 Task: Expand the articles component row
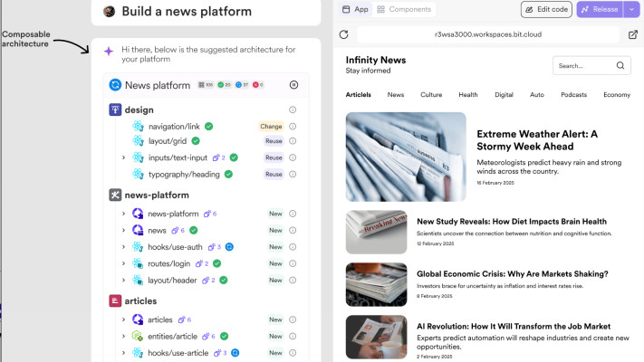(x=123, y=319)
